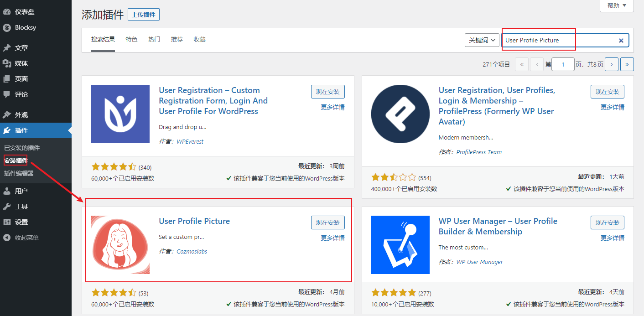Open Appearance (外观) brush icon

coord(7,115)
